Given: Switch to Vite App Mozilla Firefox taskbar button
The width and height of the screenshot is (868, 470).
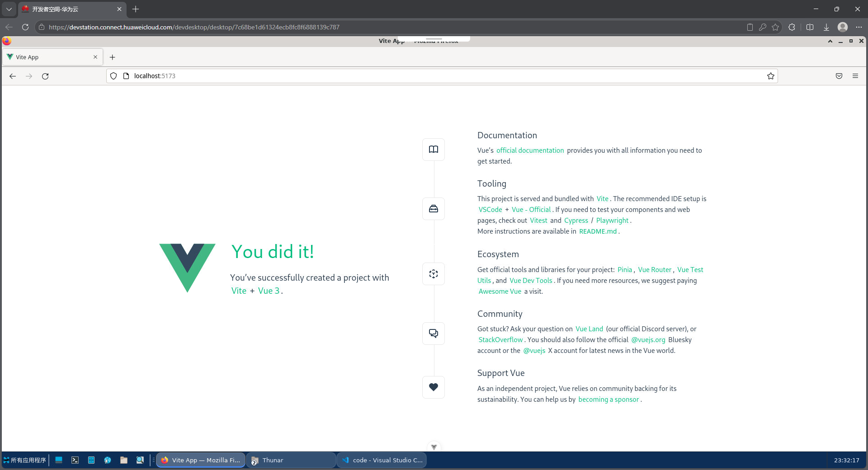Looking at the screenshot, I should [x=201, y=460].
